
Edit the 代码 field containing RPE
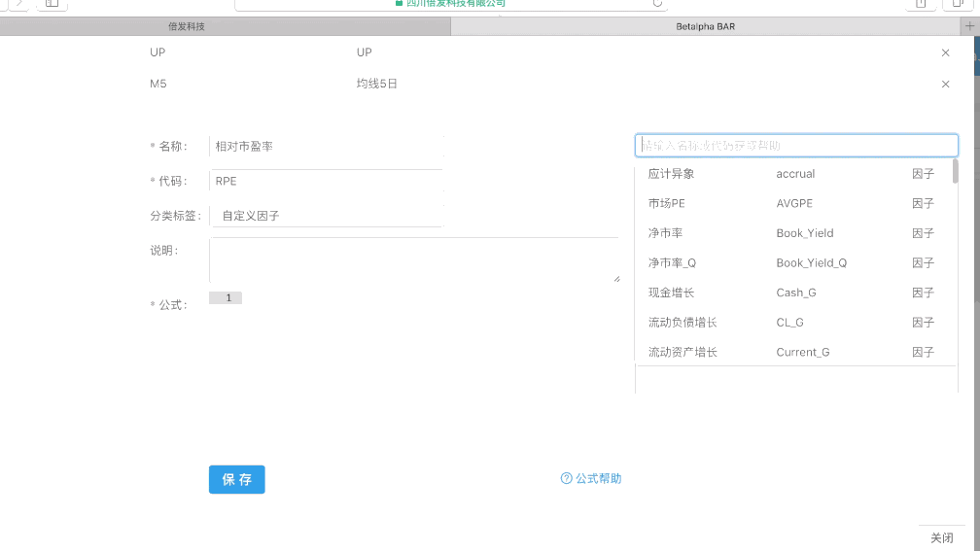pos(327,181)
